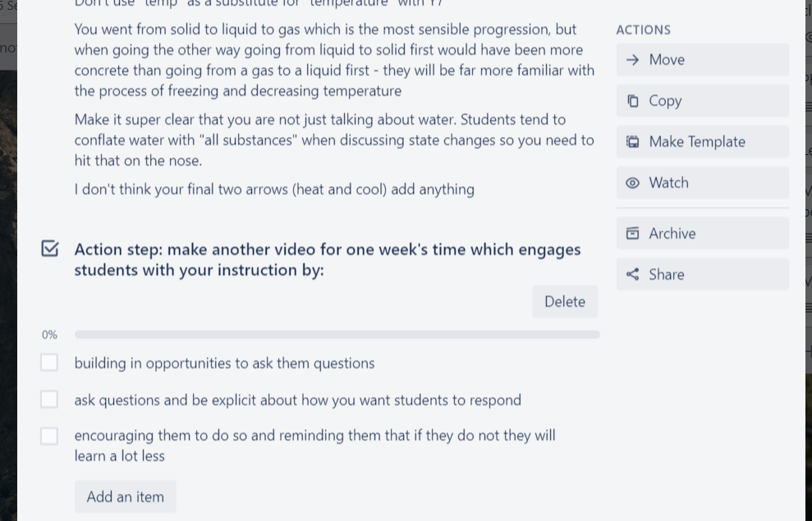Viewport: 812px width, 521px height.
Task: Click the 'ask questions' item text to edit
Action: (297, 400)
